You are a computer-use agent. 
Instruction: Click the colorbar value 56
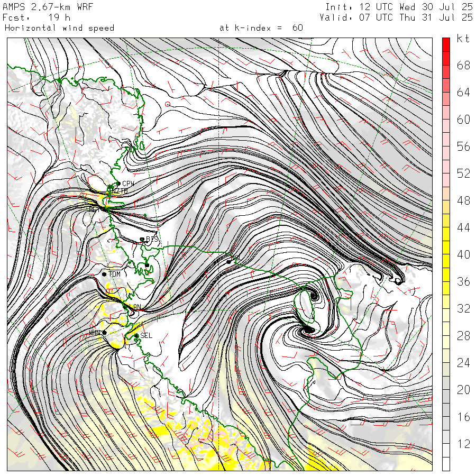463,147
